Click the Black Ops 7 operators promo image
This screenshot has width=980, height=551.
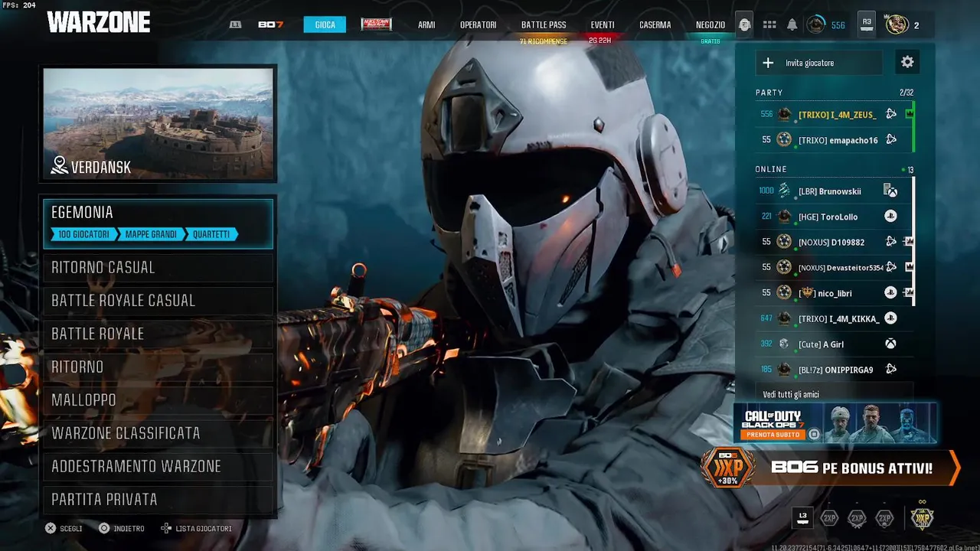coord(878,423)
